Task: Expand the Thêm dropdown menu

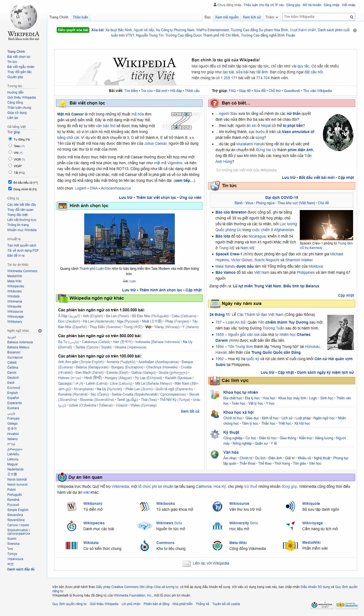Action: pos(272,17)
